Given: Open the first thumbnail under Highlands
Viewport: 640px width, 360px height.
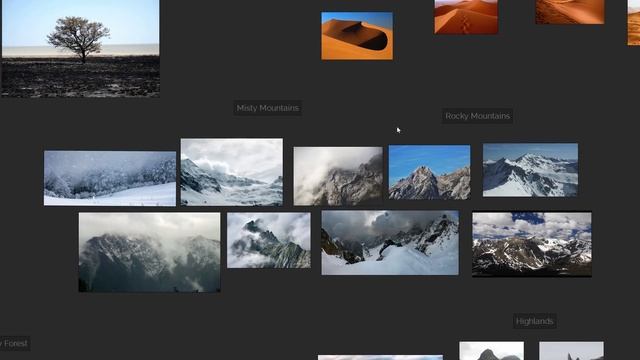Looking at the screenshot, I should (x=491, y=351).
